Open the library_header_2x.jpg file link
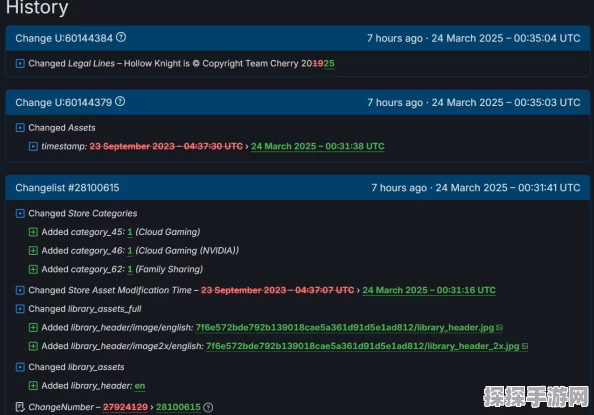Image resolution: width=594 pixels, height=415 pixels. (363, 346)
